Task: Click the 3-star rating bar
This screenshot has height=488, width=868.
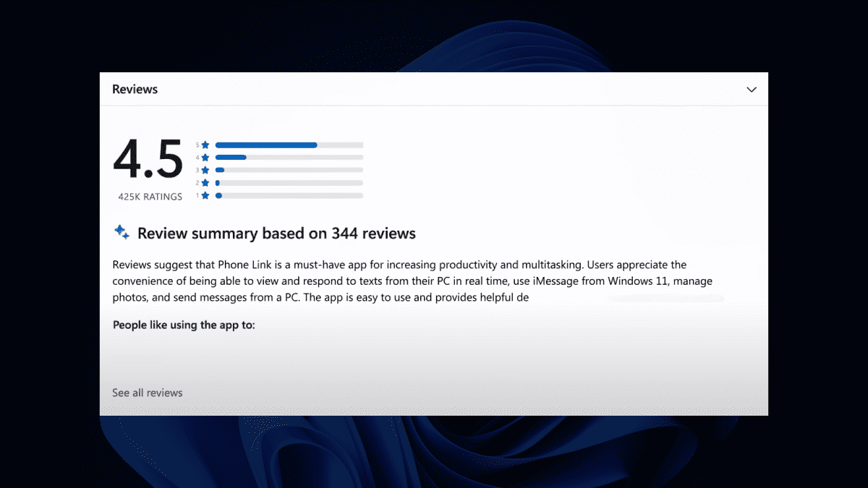Action: point(289,170)
